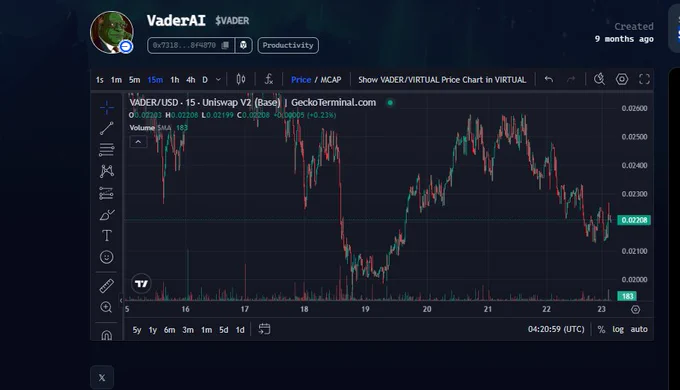Image resolution: width=680 pixels, height=390 pixels.
Task: Toggle the magnet mode tool
Action: [107, 335]
